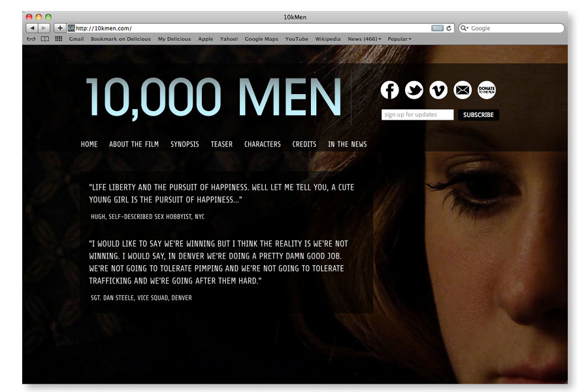Viewport: 588px width, 392px height.
Task: Expand the Popular bookmarks dropdown
Action: (x=399, y=39)
